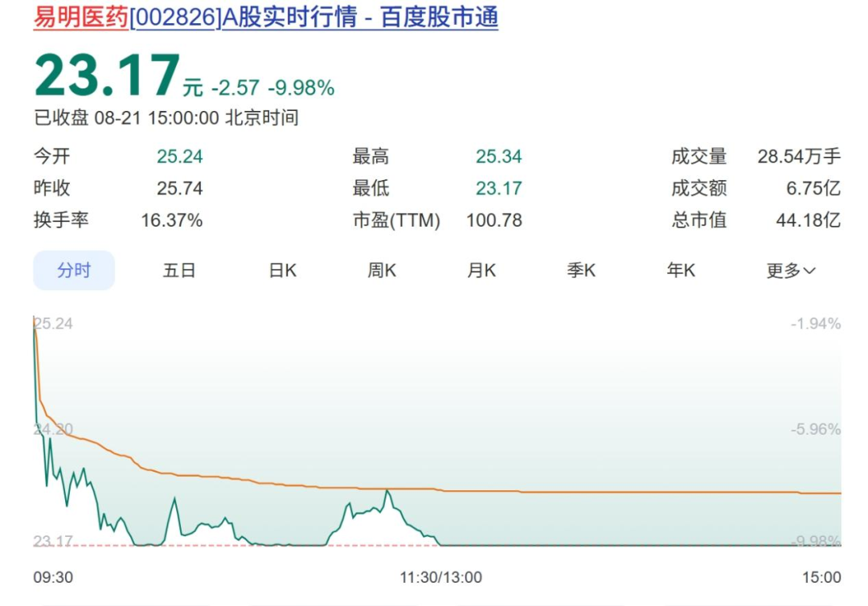Click the price peak near midday
Viewport: 868px width, 606px height.
[387, 491]
